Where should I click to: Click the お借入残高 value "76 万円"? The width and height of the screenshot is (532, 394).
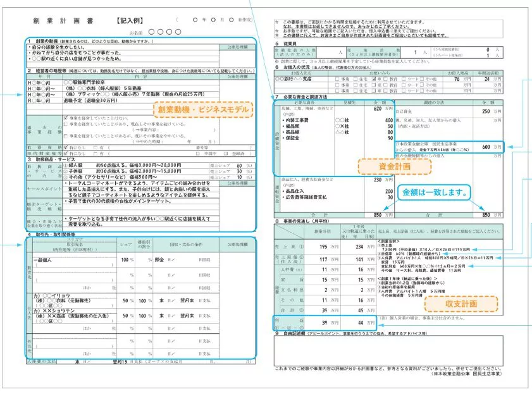462,79
